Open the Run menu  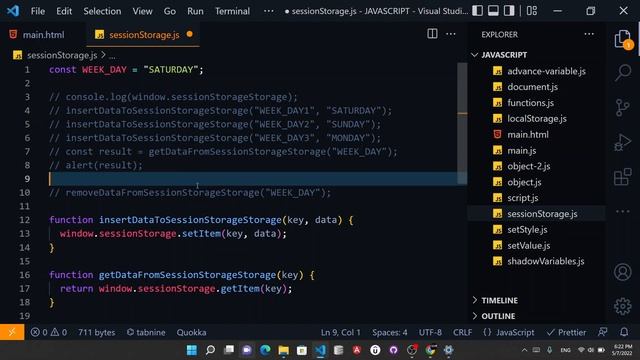tap(195, 11)
